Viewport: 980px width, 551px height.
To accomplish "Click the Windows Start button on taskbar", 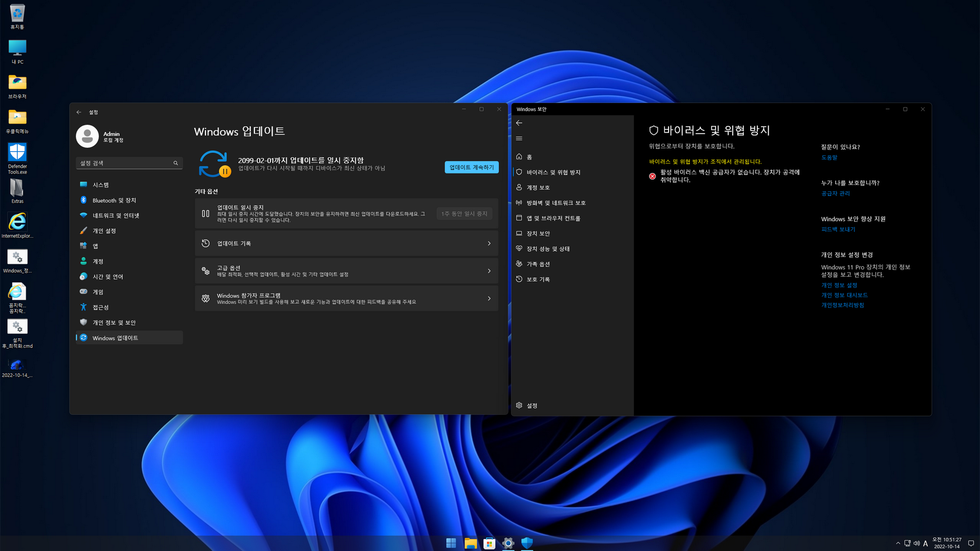I will pyautogui.click(x=451, y=543).
